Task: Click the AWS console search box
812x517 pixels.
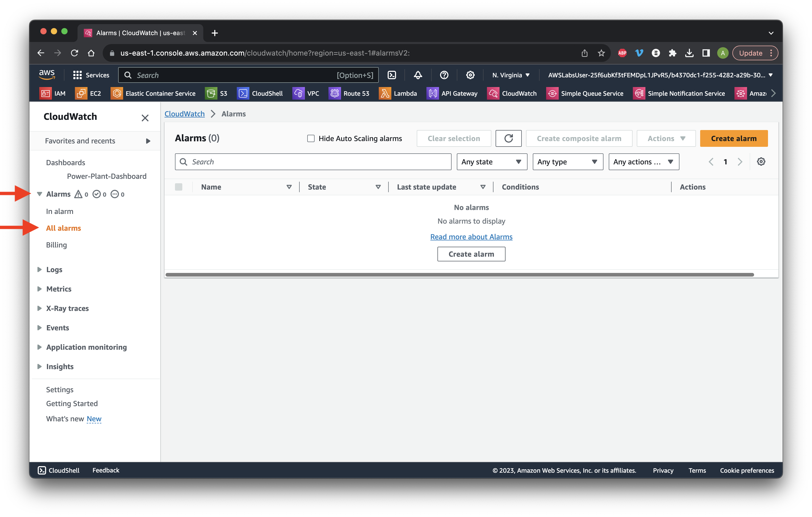Action: pos(248,75)
